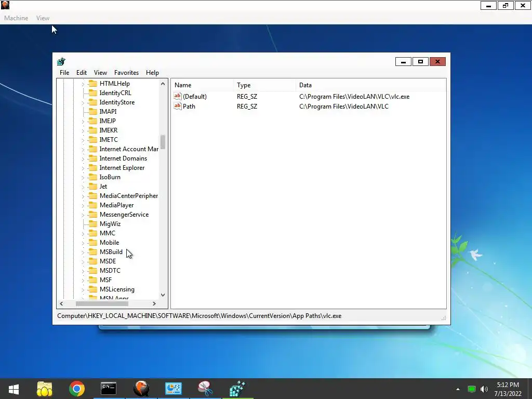Click the IMETC folder icon

93,139
